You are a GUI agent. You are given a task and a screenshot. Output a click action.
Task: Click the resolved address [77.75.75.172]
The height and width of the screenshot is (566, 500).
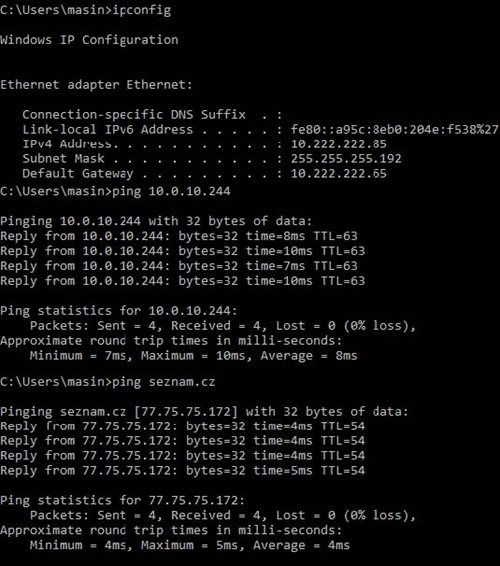186,412
